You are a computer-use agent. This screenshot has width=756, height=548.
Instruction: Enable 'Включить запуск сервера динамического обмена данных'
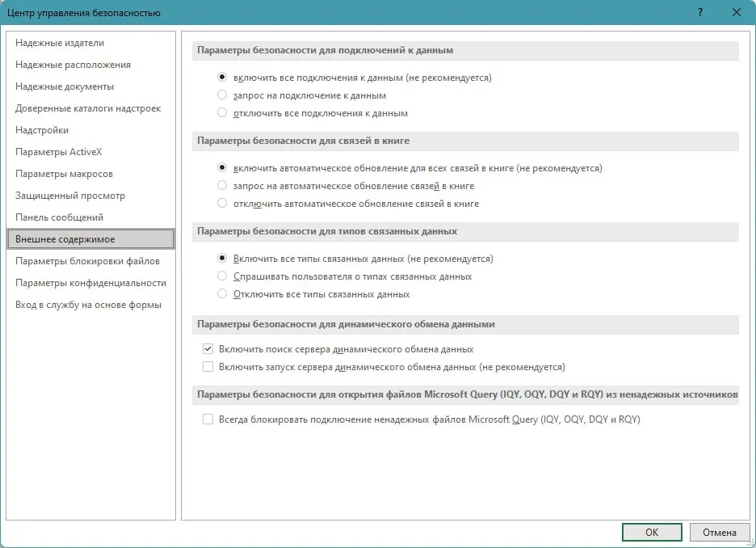coord(208,367)
